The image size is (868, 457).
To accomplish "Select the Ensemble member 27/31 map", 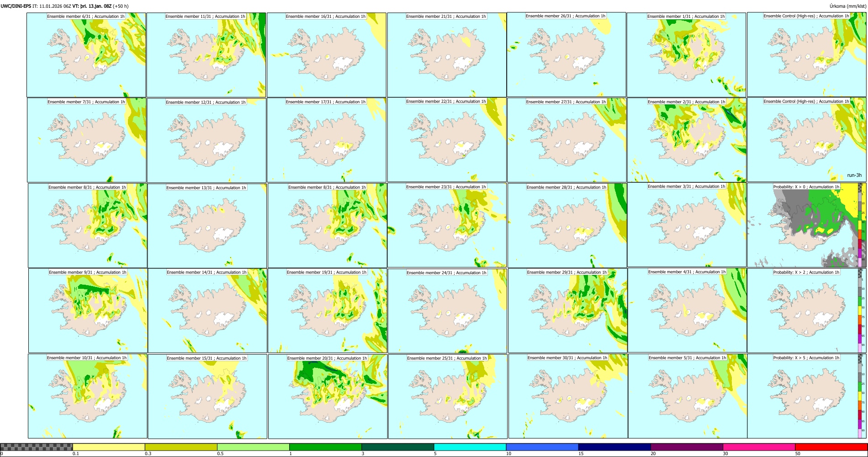I will 567,140.
